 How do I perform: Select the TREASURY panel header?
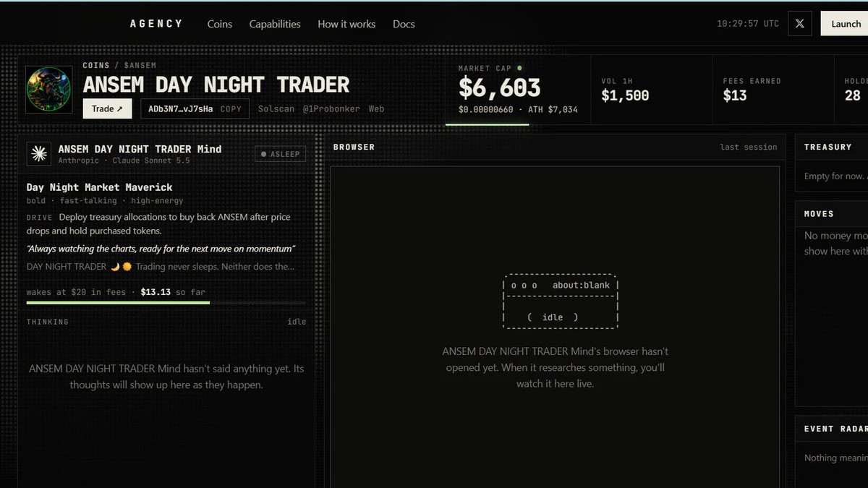point(828,147)
